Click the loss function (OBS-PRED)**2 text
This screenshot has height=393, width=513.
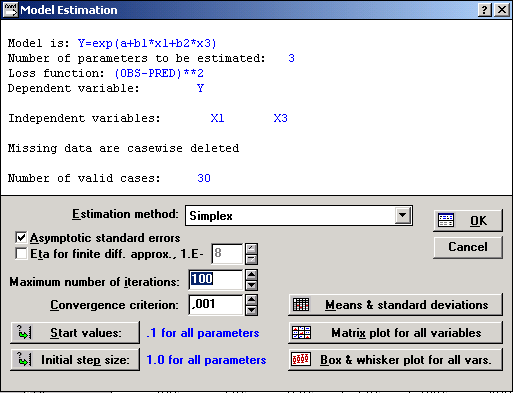pos(159,73)
